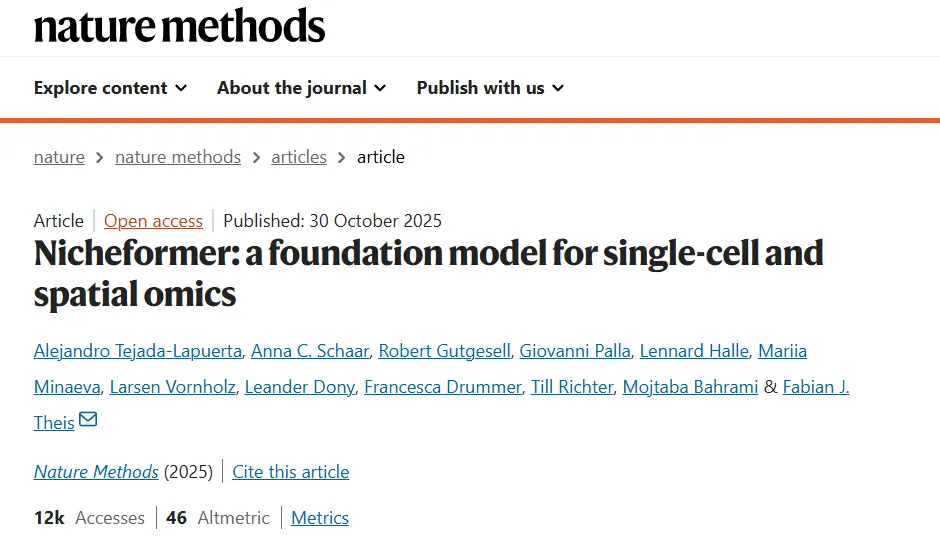Click the email envelope icon after Theis
Image resolution: width=940 pixels, height=550 pixels.
[88, 420]
